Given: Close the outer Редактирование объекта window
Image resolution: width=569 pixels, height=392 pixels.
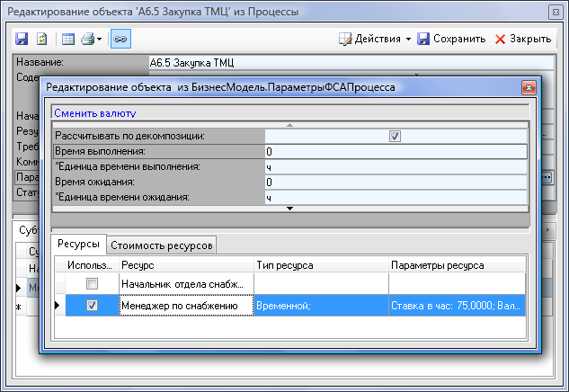Looking at the screenshot, I should (x=556, y=12).
